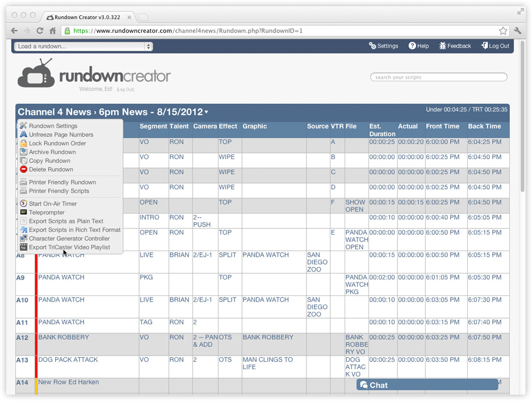The image size is (532, 401).
Task: Click the Est. Duration column header
Action: click(382, 130)
